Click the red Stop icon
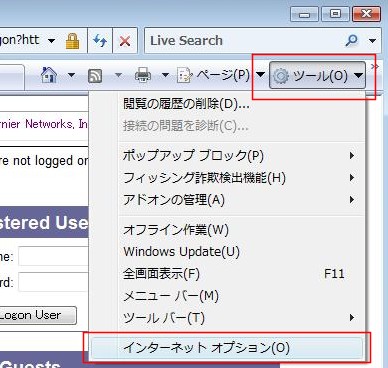Viewport: 388px width, 368px height. 125,41
